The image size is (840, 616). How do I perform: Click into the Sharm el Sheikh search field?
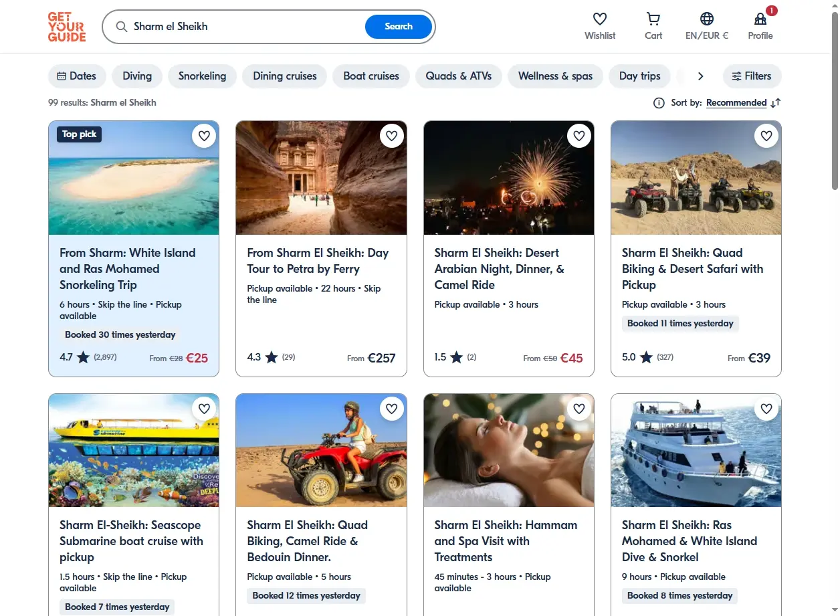(247, 27)
